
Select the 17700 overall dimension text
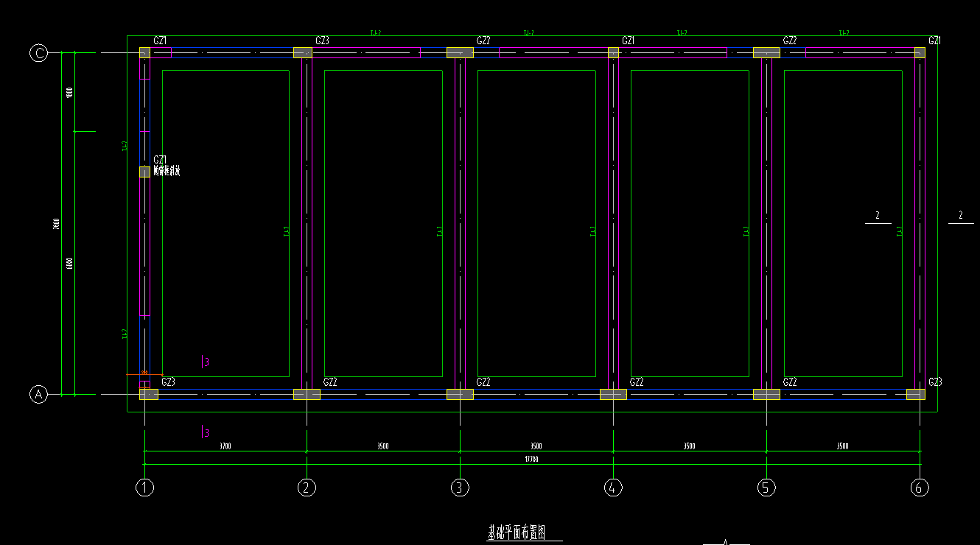point(531,460)
